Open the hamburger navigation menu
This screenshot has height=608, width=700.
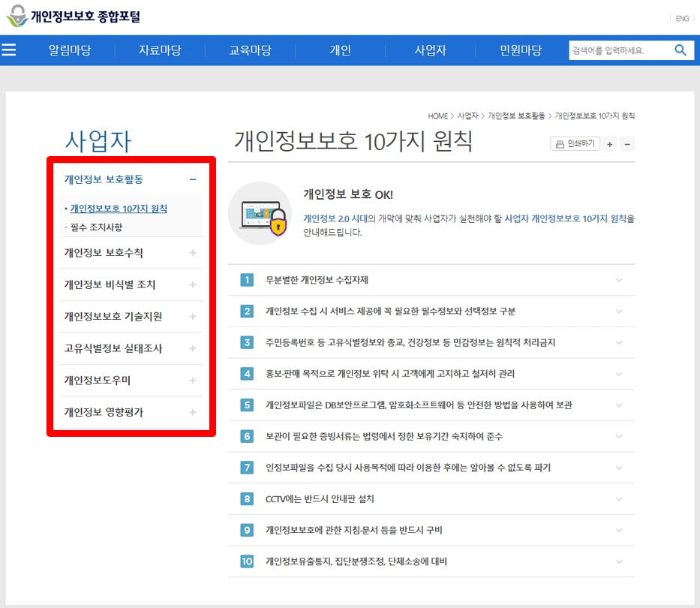point(10,49)
